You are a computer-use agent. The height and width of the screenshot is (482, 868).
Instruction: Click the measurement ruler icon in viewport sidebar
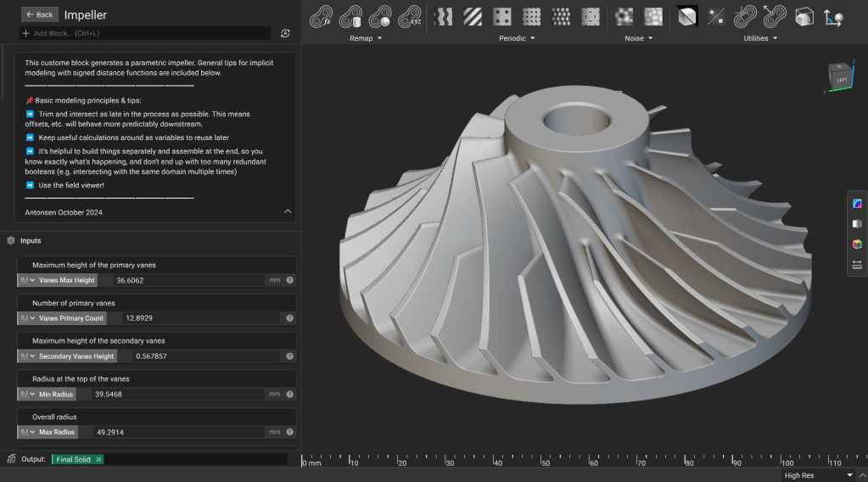(x=857, y=266)
